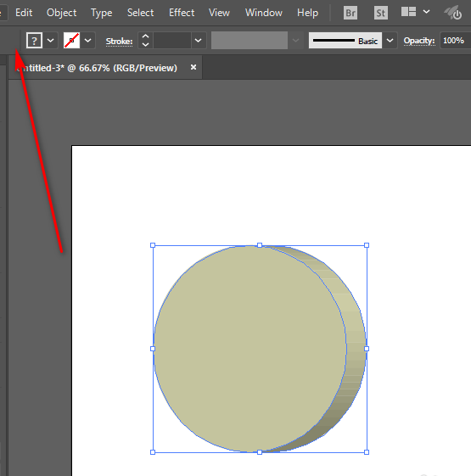Image resolution: width=471 pixels, height=476 pixels.
Task: Click the arrange documents layout icon
Action: click(408, 12)
